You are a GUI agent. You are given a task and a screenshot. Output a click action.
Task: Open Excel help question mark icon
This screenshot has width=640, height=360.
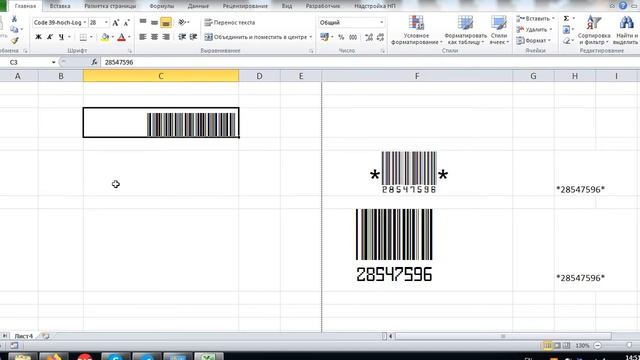[x=623, y=5]
